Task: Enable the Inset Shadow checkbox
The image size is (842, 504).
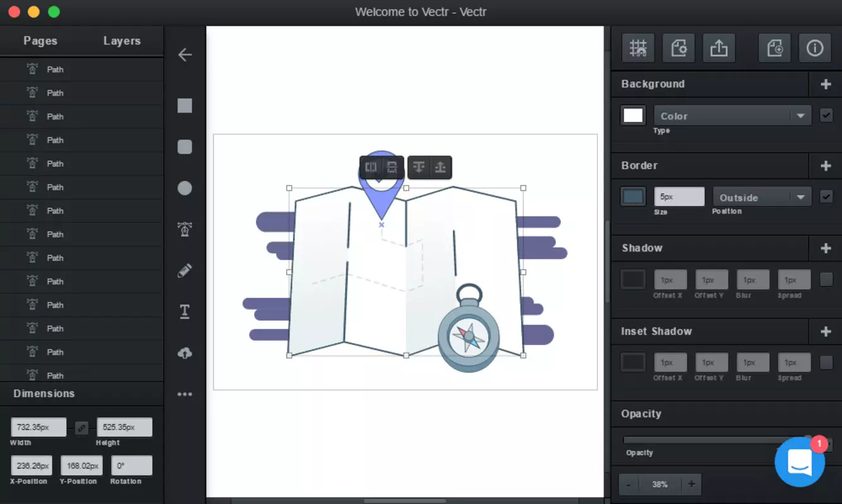Action: tap(826, 362)
